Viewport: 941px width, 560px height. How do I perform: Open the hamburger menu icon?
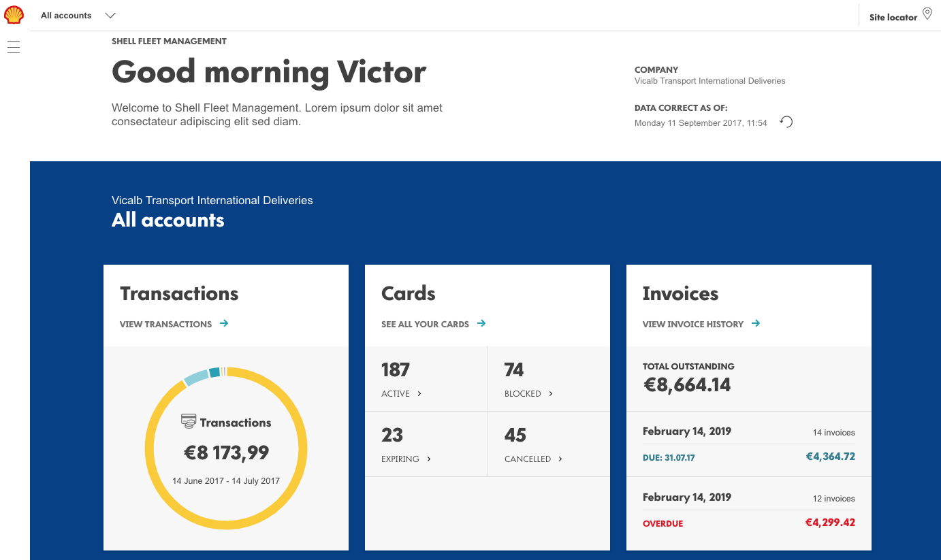coord(14,47)
